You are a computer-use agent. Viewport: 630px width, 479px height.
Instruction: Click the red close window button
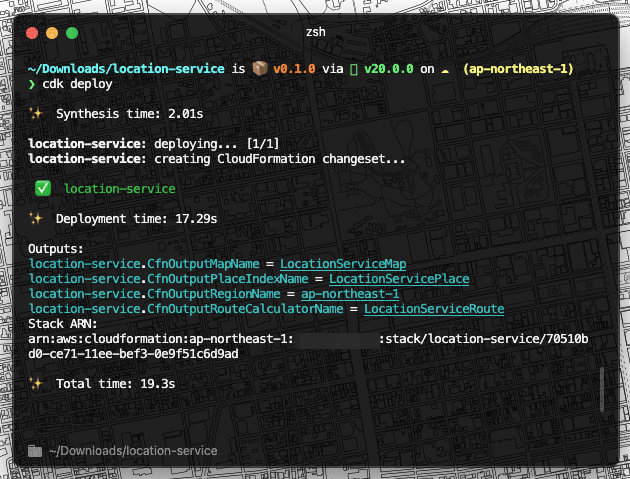(x=32, y=33)
